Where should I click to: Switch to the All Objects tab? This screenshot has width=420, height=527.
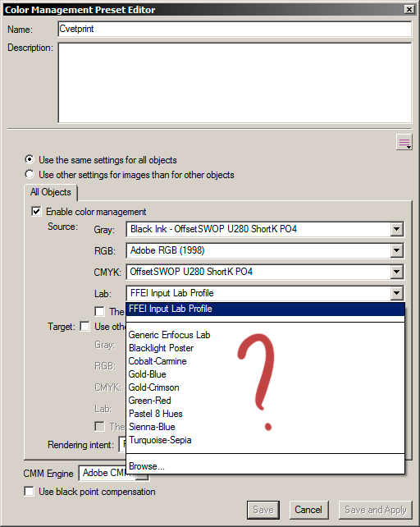tap(51, 192)
